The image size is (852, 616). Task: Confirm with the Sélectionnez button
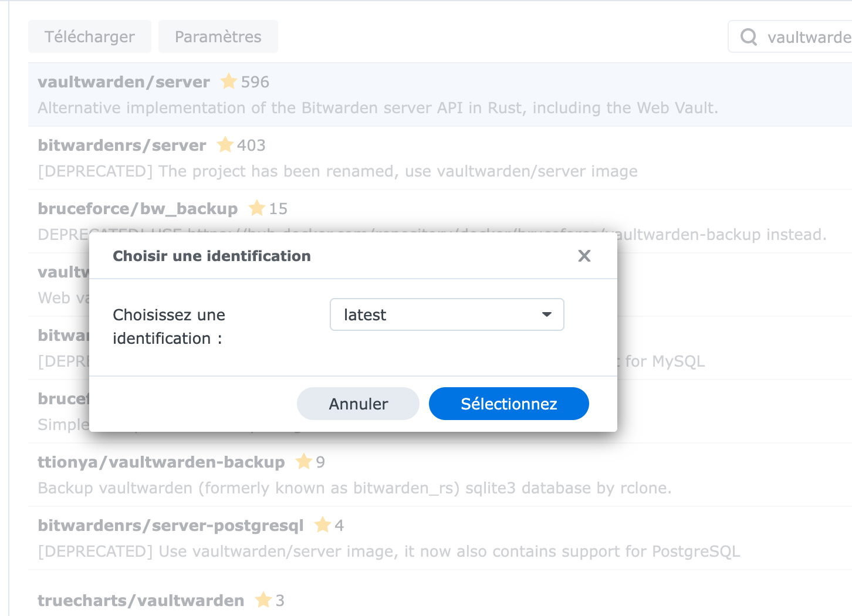point(509,404)
